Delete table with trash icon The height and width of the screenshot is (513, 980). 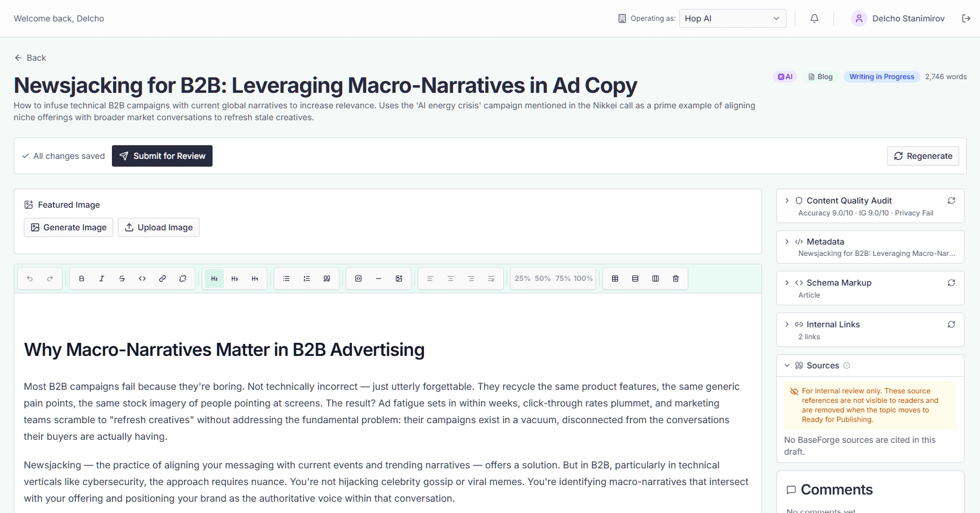(x=676, y=279)
